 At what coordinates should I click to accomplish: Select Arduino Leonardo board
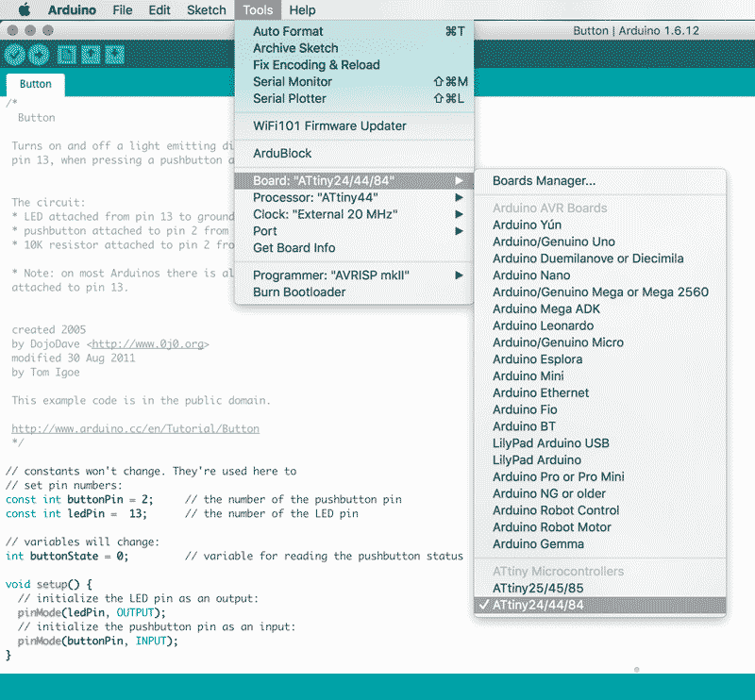[x=600, y=325]
